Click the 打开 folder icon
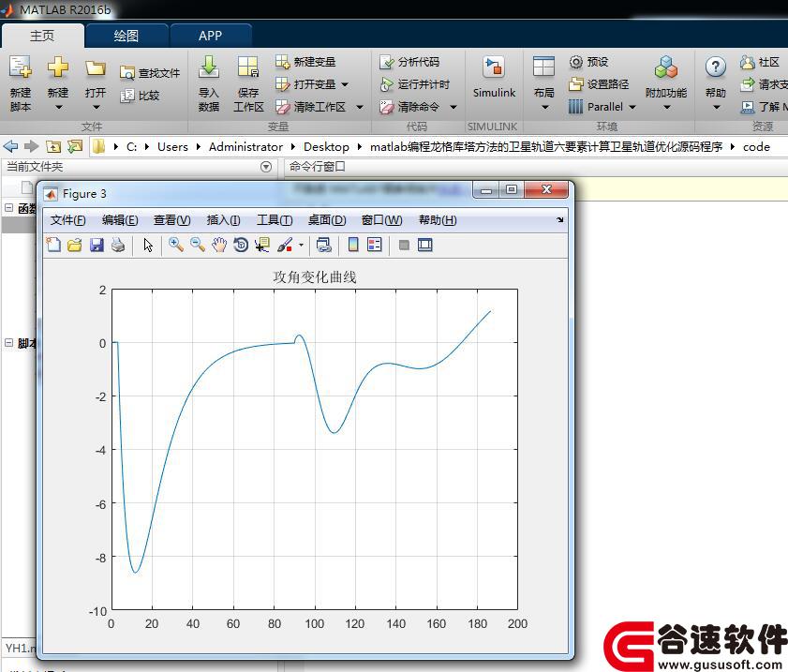788x672 pixels. [x=96, y=68]
